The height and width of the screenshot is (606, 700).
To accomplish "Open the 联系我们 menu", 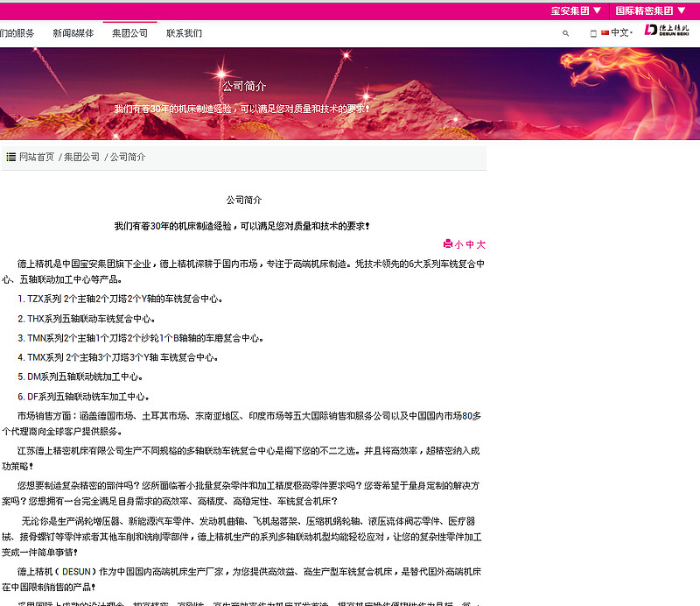I will point(184,33).
